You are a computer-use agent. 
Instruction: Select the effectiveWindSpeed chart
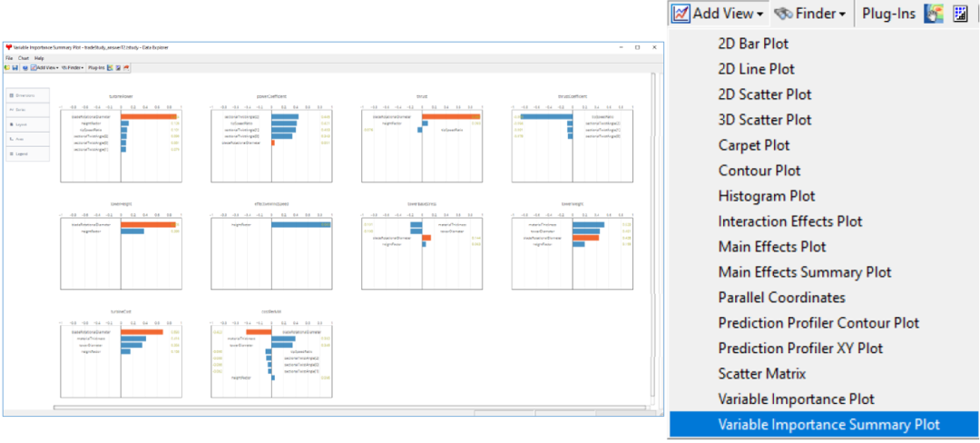(271, 253)
